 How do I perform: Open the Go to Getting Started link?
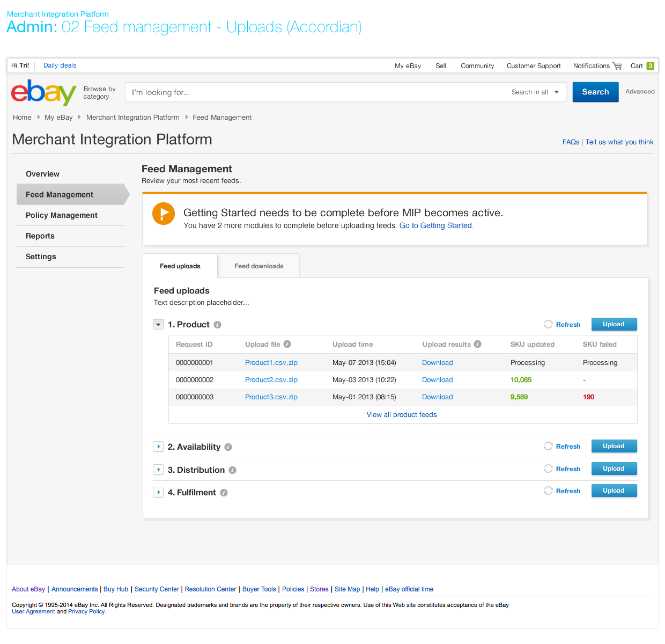436,226
